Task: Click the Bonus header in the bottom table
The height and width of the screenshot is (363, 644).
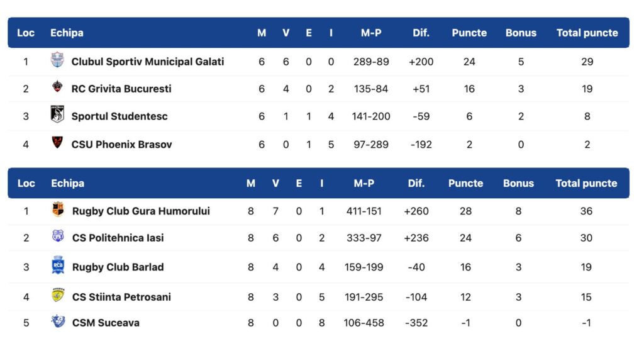Action: (518, 184)
